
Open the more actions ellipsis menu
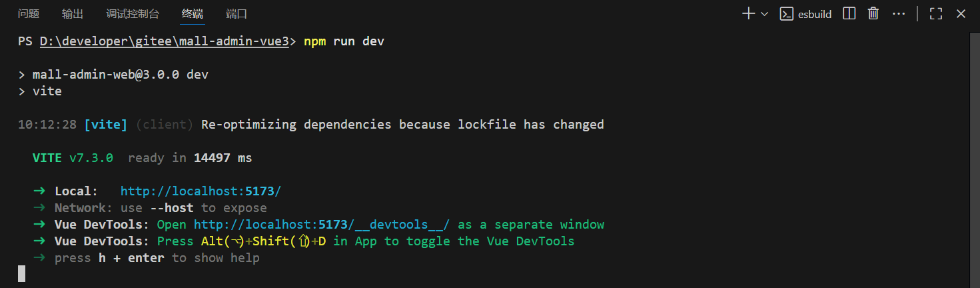899,14
